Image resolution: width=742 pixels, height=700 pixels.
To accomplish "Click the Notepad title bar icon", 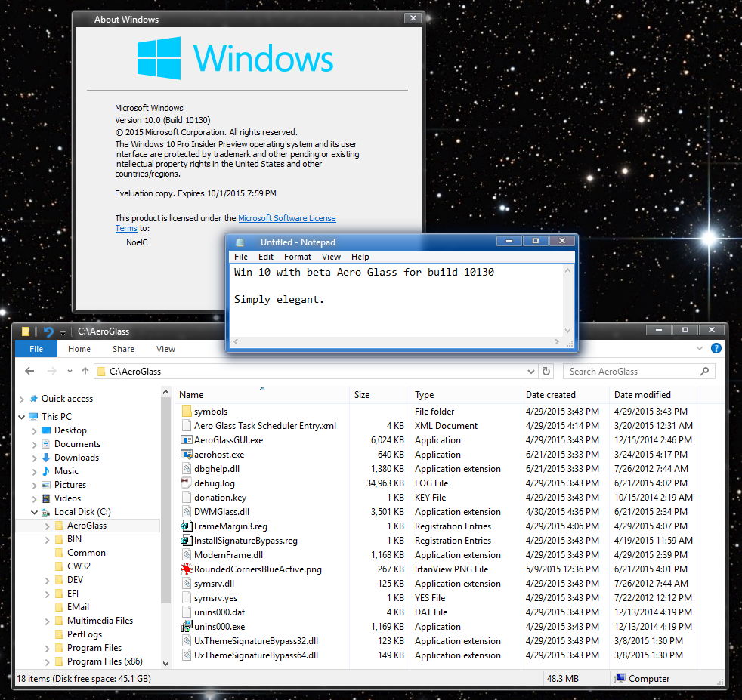I will (240, 242).
